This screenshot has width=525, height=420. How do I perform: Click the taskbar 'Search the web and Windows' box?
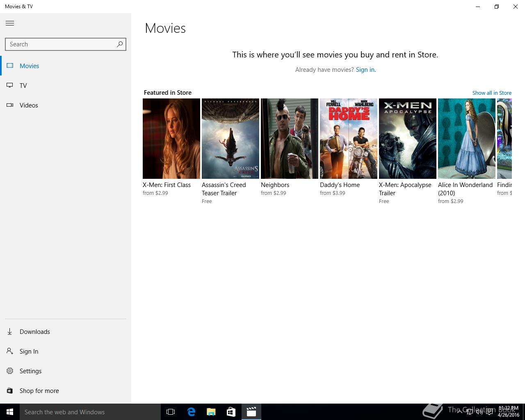90,412
